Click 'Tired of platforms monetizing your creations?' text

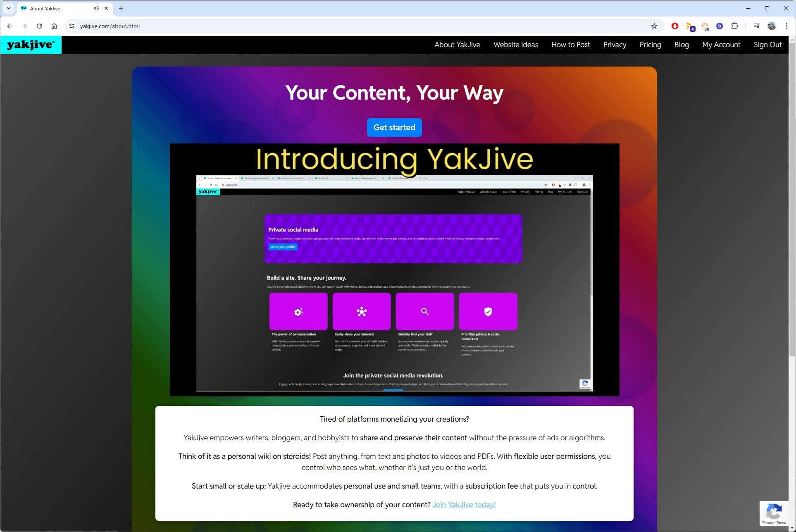pos(394,419)
